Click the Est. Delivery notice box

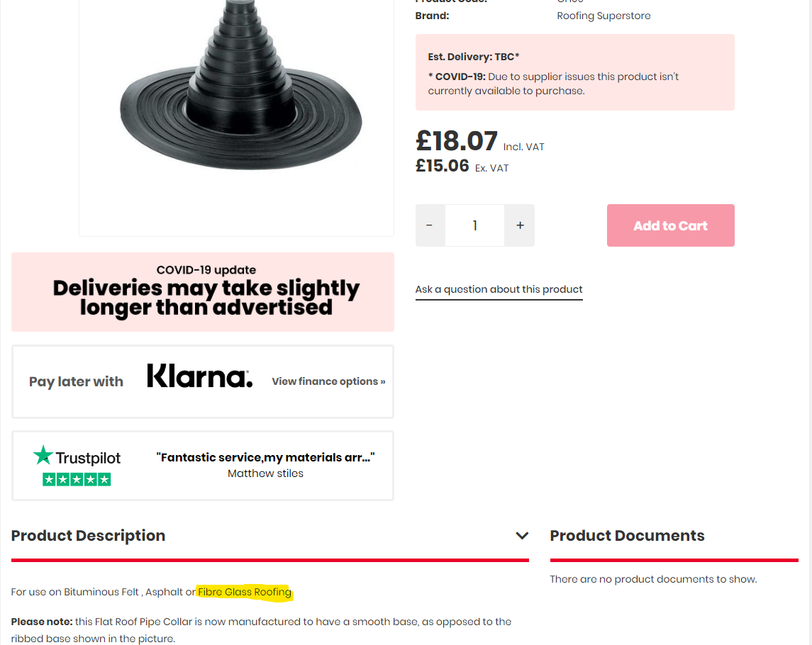pos(574,72)
